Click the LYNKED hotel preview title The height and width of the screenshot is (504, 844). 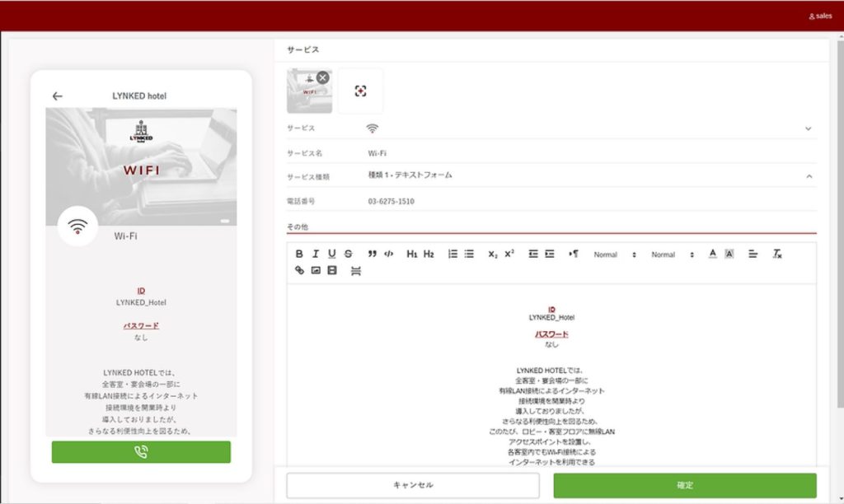(138, 96)
